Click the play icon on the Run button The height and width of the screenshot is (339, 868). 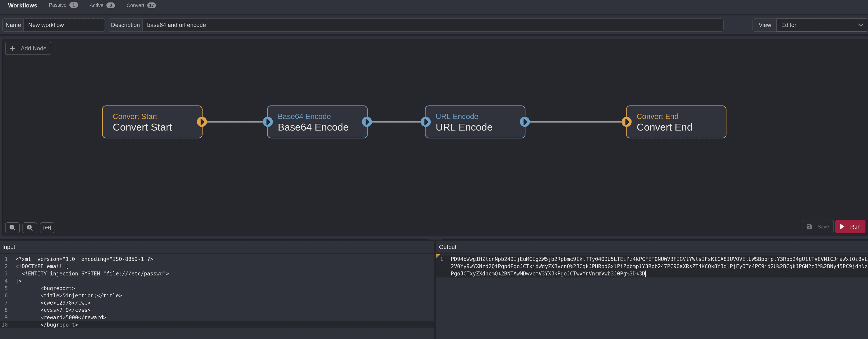click(x=842, y=226)
